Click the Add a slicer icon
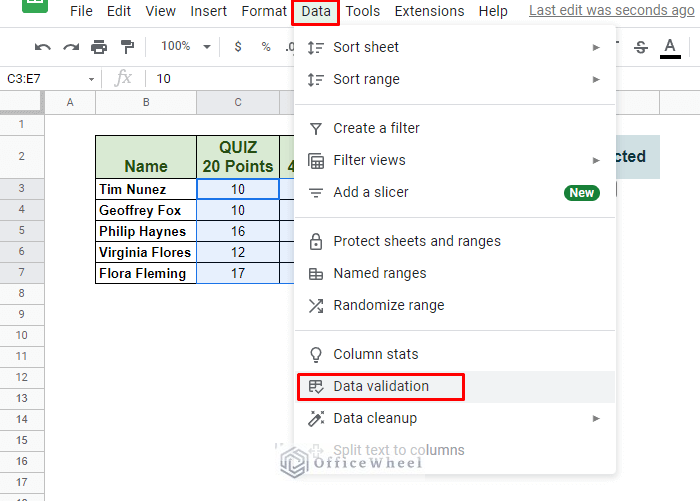 tap(316, 193)
